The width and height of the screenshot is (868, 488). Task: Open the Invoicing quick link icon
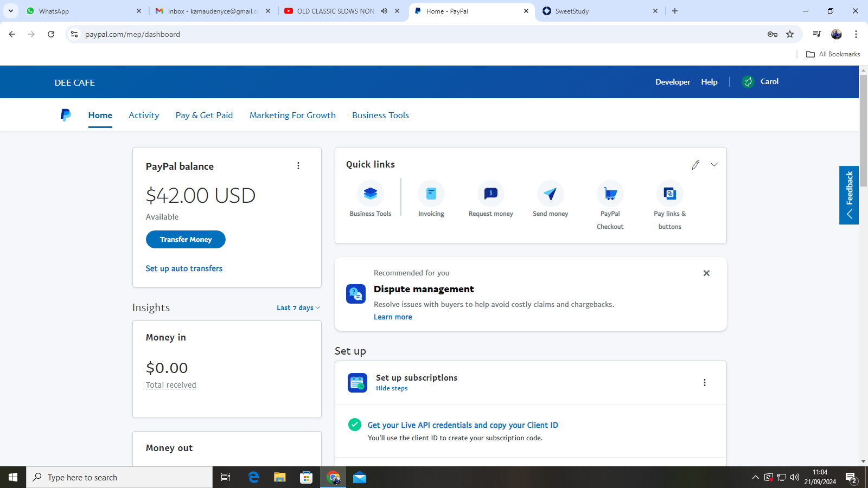(431, 194)
